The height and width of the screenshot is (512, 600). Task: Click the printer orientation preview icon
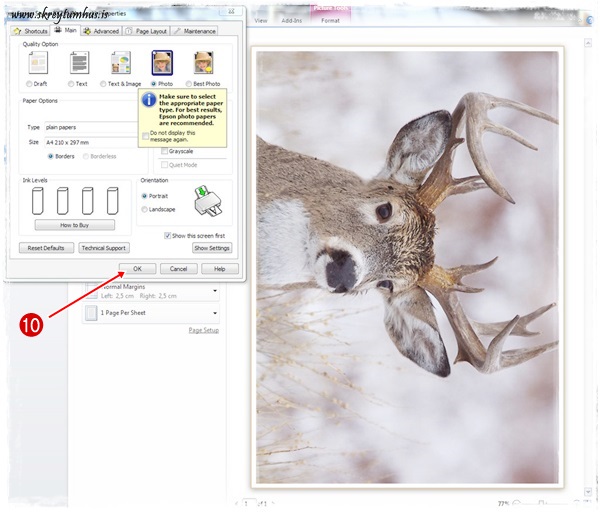point(210,203)
